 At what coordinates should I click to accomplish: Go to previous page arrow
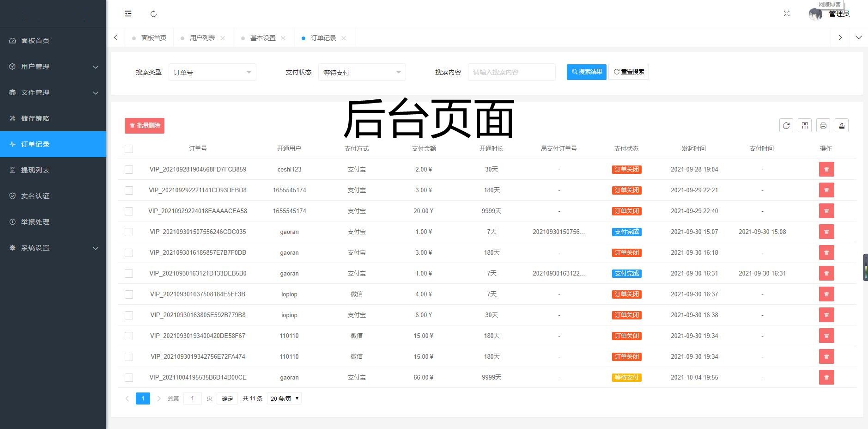pos(127,398)
